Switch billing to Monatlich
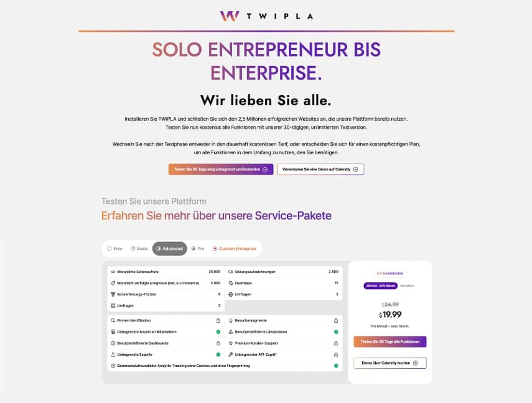This screenshot has height=403, width=532. pyautogui.click(x=407, y=286)
